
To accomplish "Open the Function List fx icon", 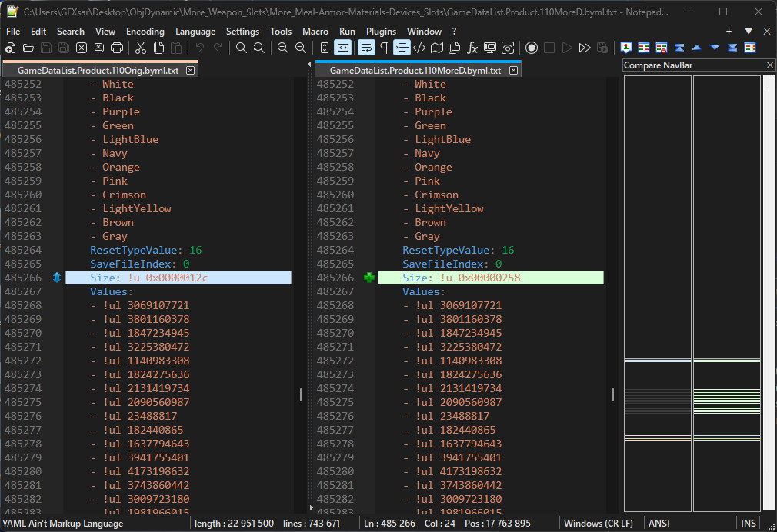I will point(472,48).
